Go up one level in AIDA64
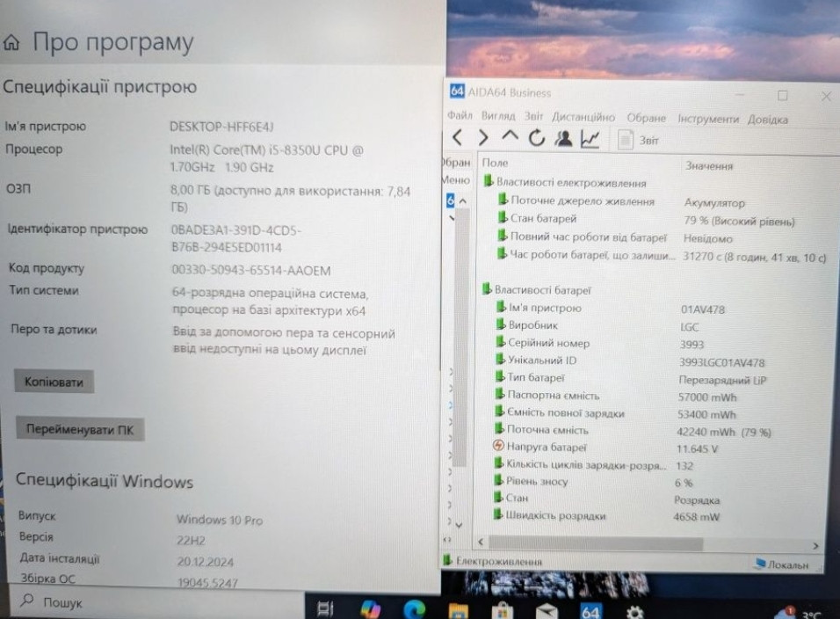Screen dimensions: 840x619 509,138
